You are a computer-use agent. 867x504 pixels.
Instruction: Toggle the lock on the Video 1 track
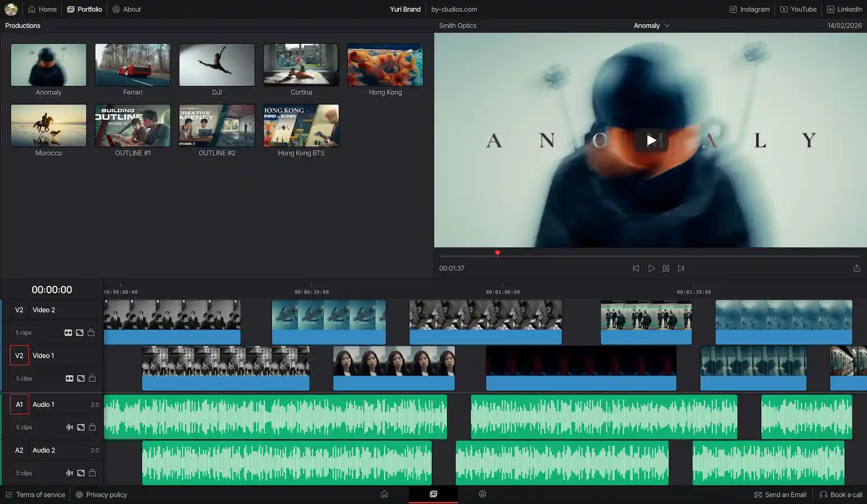(x=92, y=379)
